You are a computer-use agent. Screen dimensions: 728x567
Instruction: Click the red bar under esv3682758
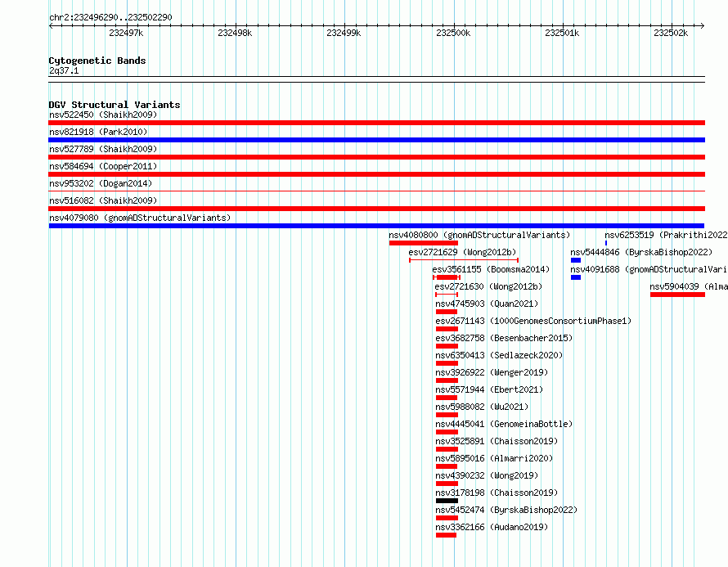click(x=447, y=346)
